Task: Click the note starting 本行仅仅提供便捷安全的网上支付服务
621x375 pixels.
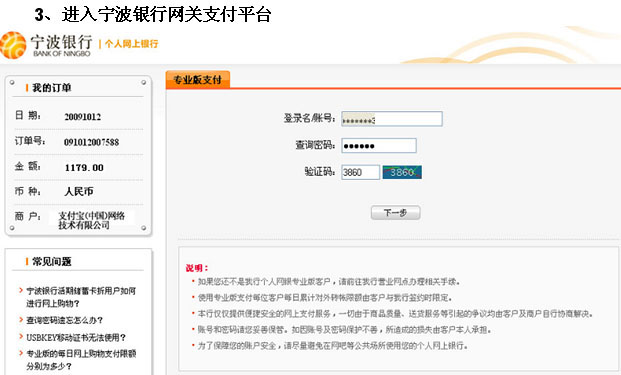Action: click(x=396, y=314)
